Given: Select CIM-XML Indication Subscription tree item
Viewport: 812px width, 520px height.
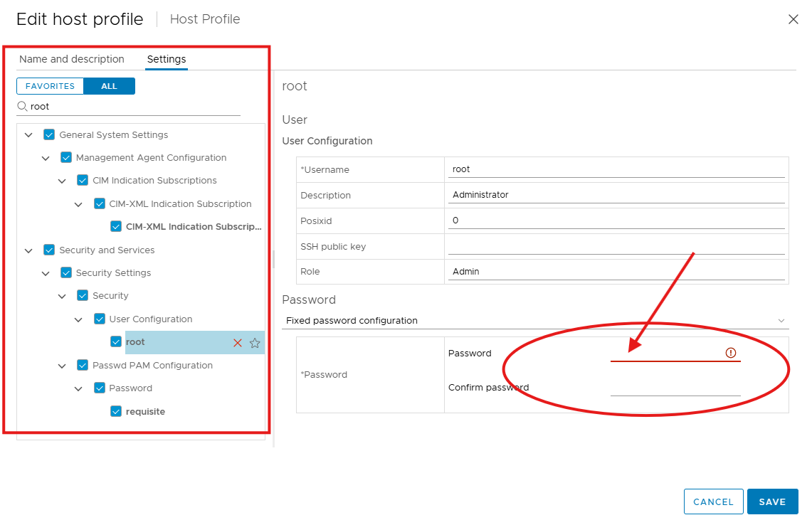Looking at the screenshot, I should tap(180, 203).
